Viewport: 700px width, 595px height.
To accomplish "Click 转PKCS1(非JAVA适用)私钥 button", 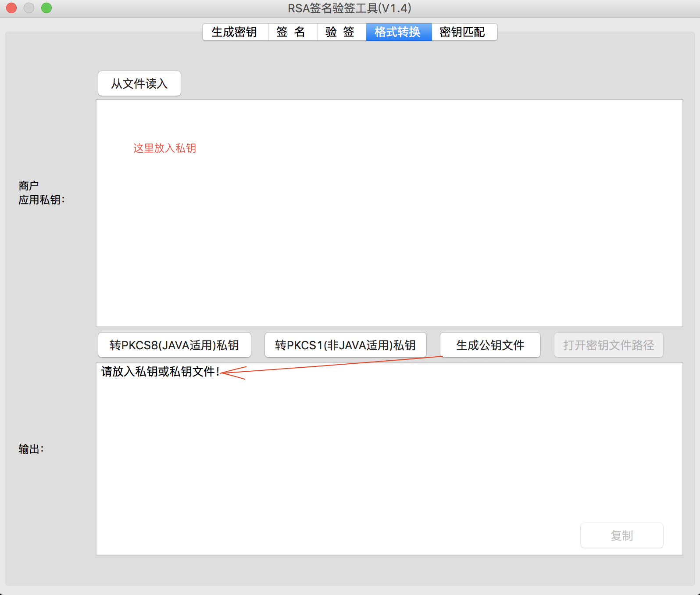I will point(346,345).
